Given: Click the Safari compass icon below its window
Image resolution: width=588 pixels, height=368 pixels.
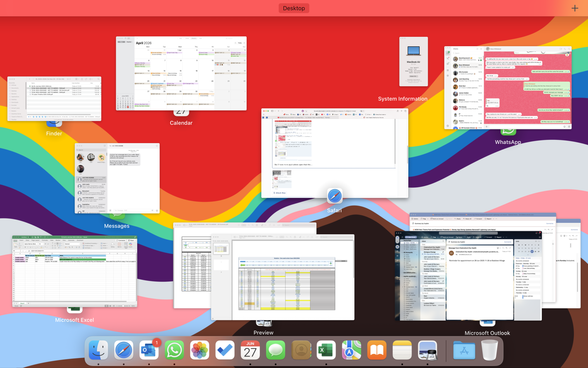Looking at the screenshot, I should tap(335, 196).
